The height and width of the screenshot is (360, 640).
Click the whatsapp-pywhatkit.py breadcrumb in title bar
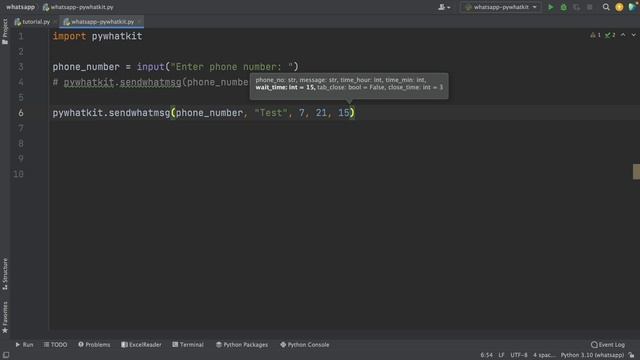(x=78, y=7)
